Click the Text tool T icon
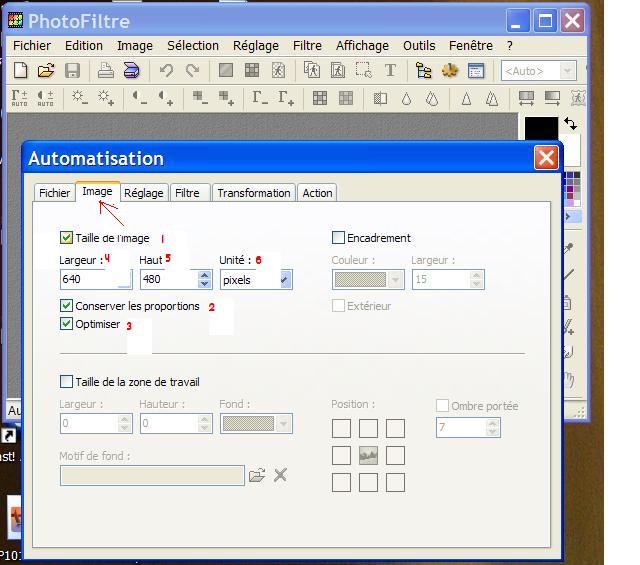640x565 pixels. [390, 70]
